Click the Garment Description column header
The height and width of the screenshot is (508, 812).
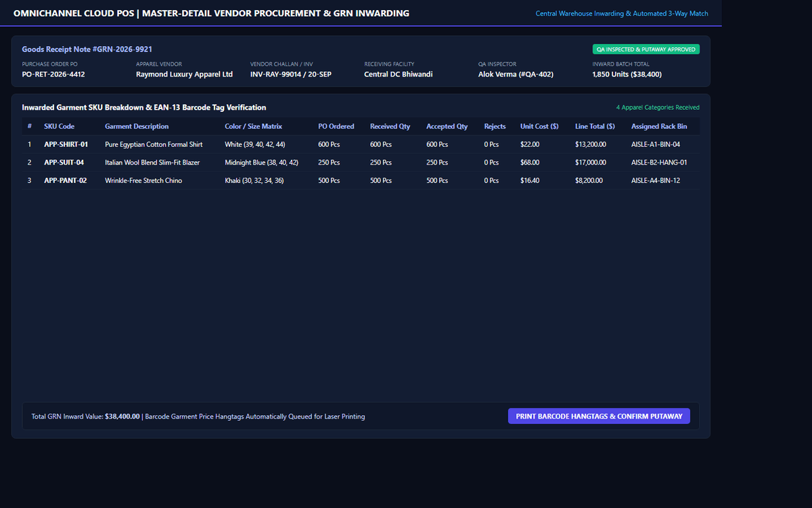(137, 127)
